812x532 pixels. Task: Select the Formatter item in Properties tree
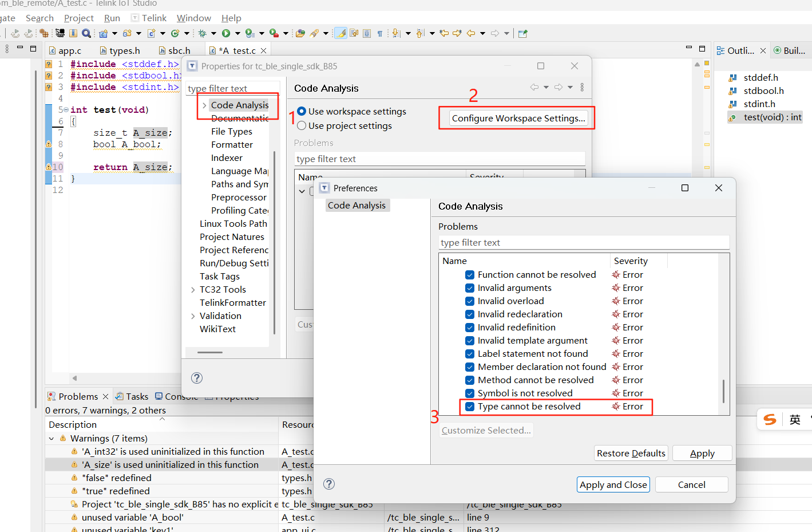(x=232, y=145)
